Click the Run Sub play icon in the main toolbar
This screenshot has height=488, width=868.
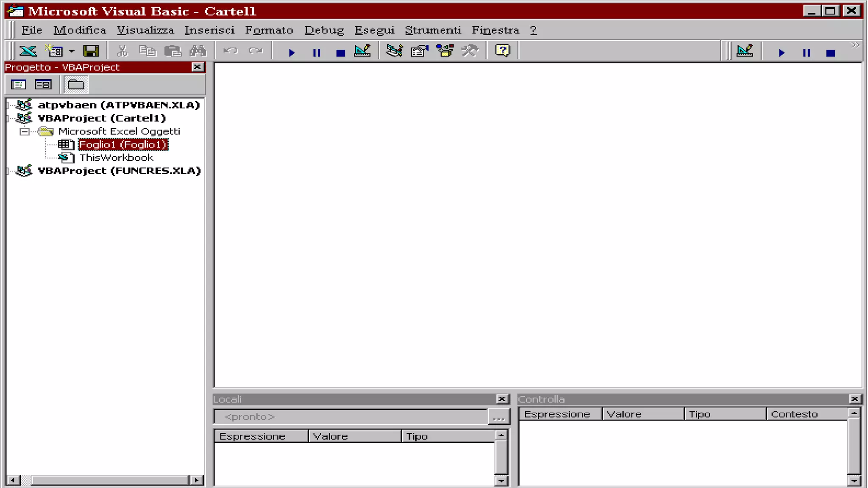[292, 53]
